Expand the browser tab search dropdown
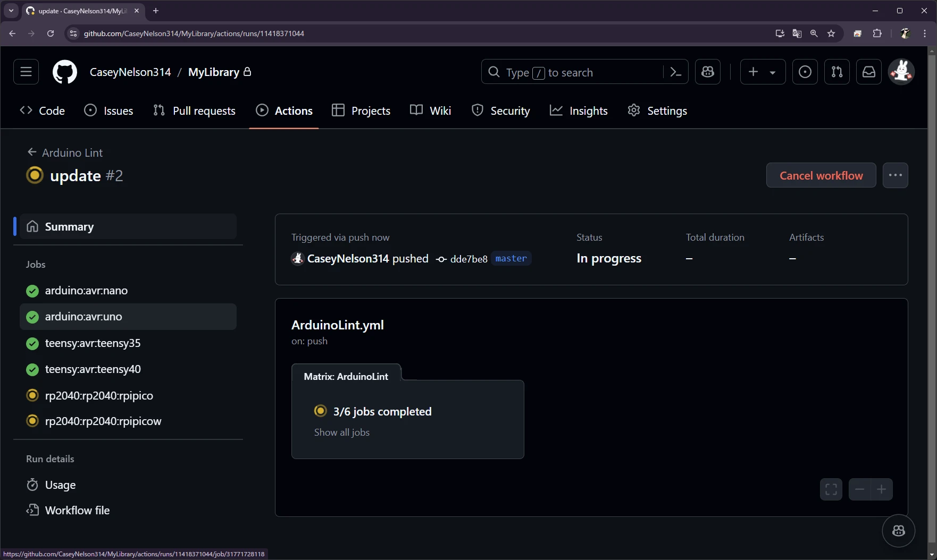 pos(11,11)
